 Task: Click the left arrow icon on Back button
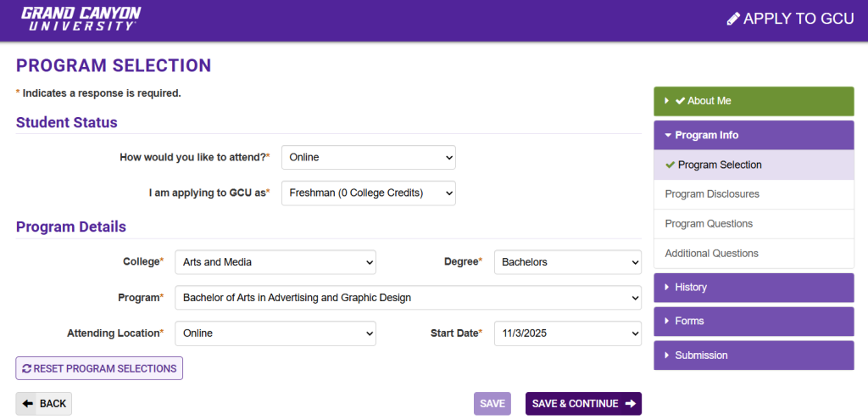[28, 404]
